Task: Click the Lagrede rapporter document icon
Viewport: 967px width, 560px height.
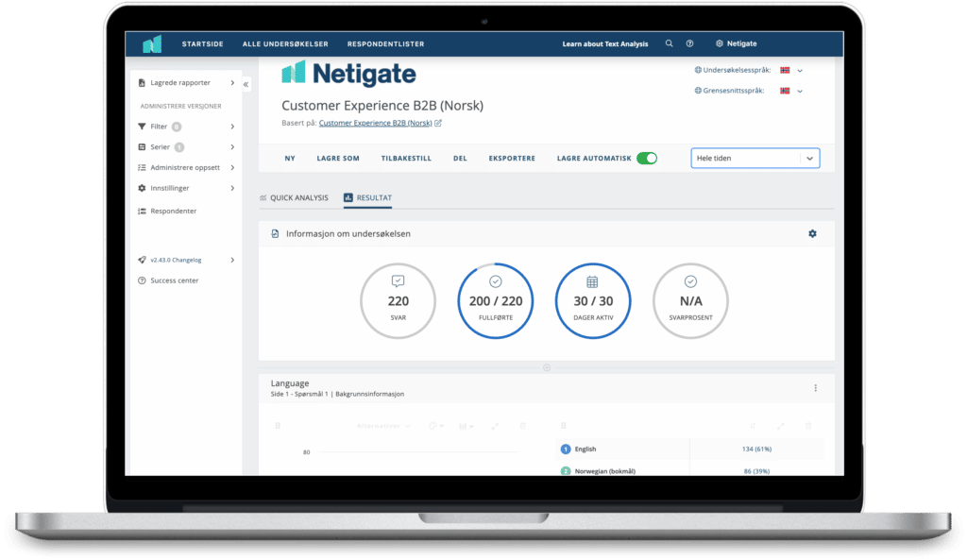Action: 142,83
